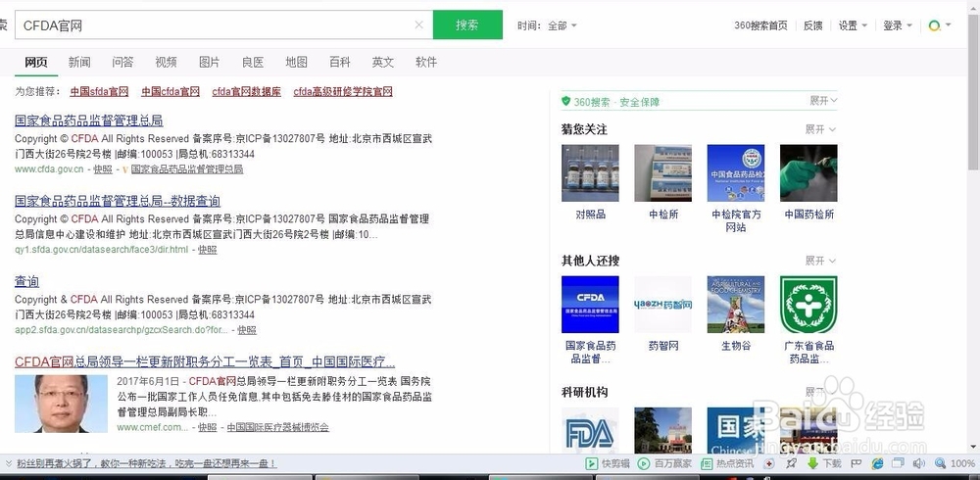This screenshot has height=480, width=980.
Task: Click the portrait thumbnail in CFDA news result
Action: point(61,404)
